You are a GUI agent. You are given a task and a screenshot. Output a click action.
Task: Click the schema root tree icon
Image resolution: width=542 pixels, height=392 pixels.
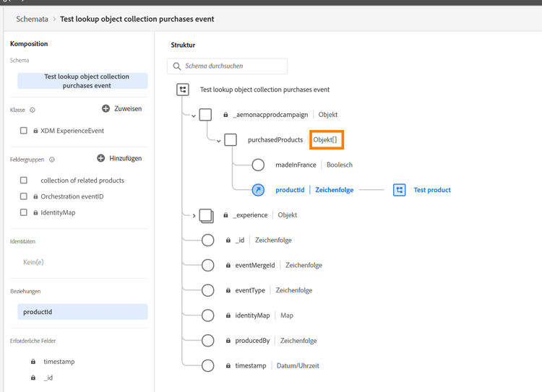coord(183,90)
